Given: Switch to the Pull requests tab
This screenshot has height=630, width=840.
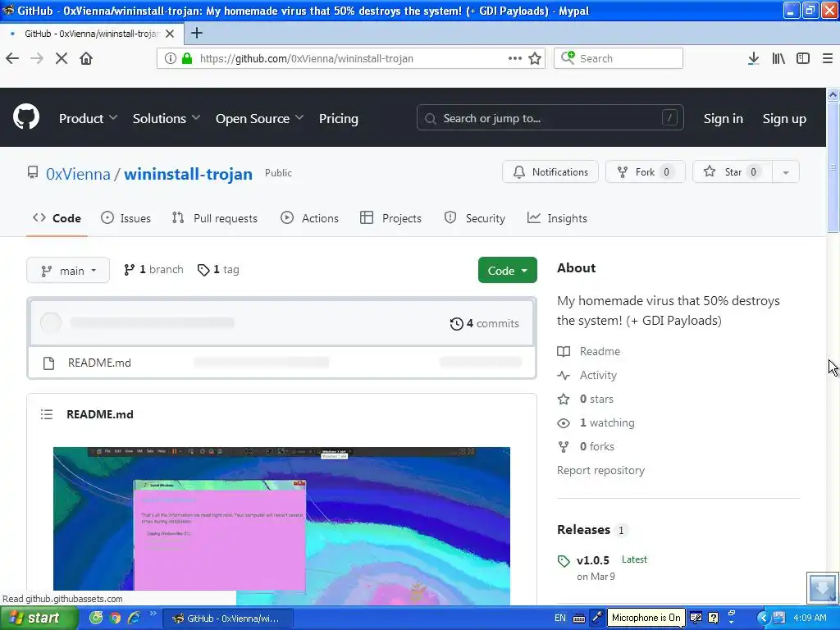Looking at the screenshot, I should pos(214,218).
